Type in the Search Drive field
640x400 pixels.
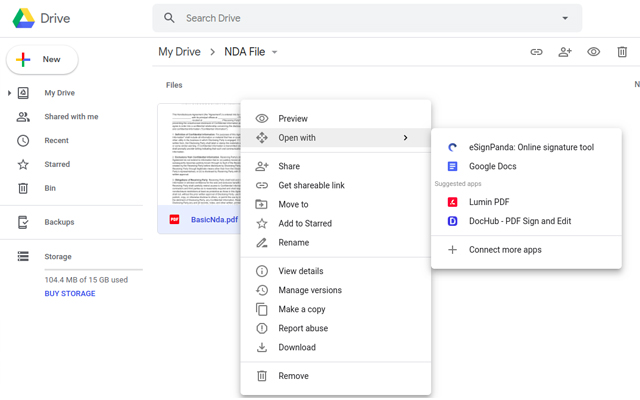pos(367,18)
